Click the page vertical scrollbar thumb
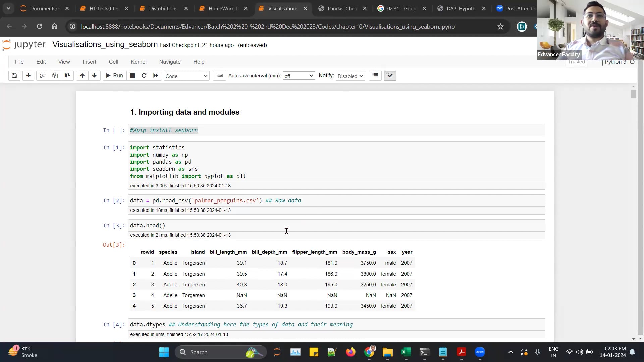 [633, 94]
